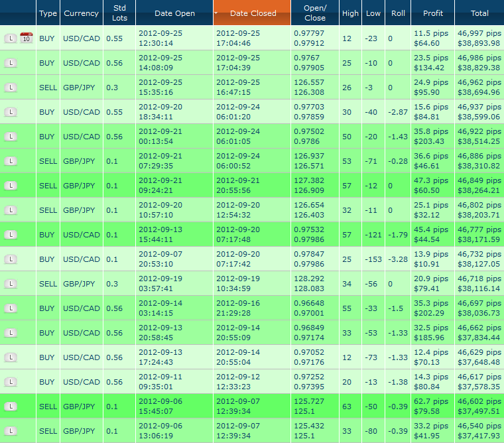
Task: Select date closed 2012-09-20 12:54:32 cell
Action: tap(252, 210)
